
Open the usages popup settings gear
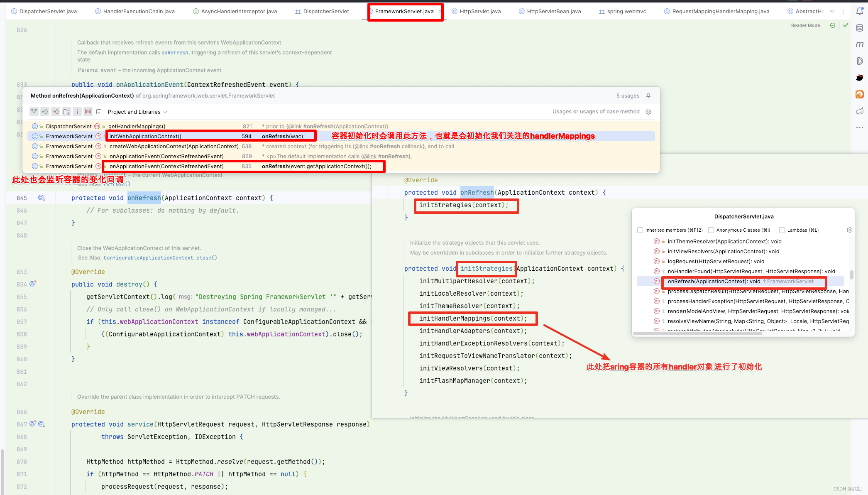(648, 112)
